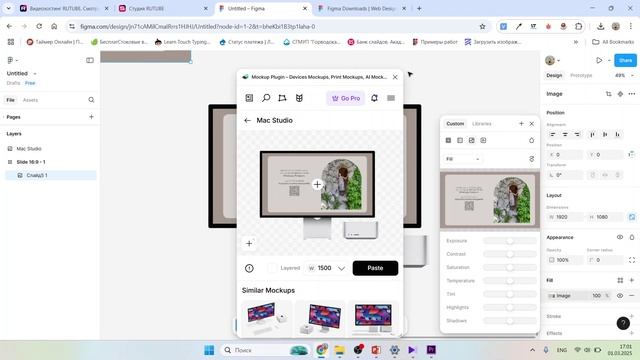This screenshot has width=640, height=360.
Task: Click the info icon beside Layered
Action: click(249, 268)
